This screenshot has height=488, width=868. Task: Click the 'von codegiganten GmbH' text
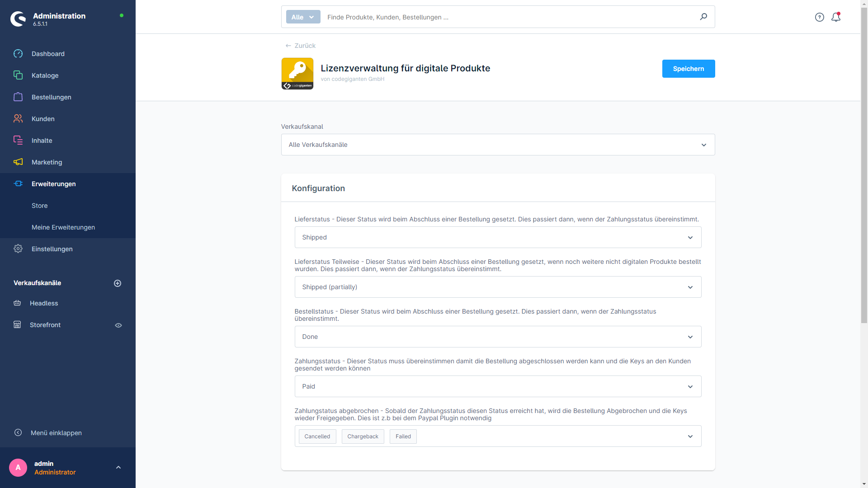click(x=353, y=79)
